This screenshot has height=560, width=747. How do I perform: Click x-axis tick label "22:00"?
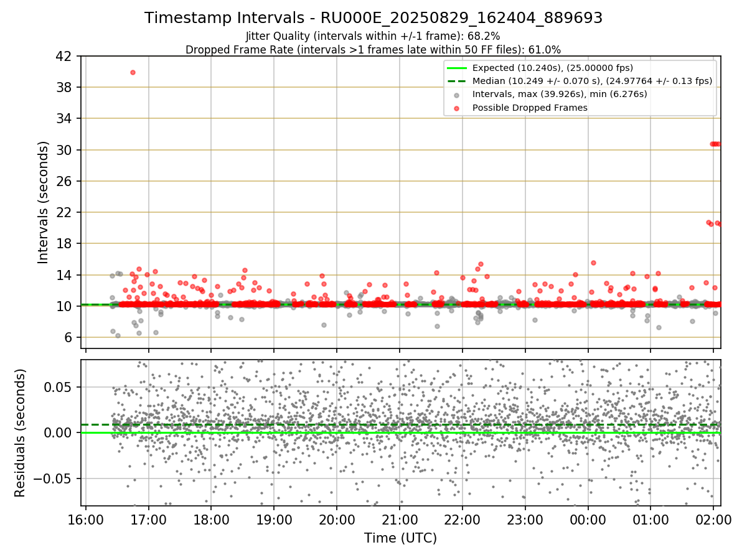tap(463, 519)
